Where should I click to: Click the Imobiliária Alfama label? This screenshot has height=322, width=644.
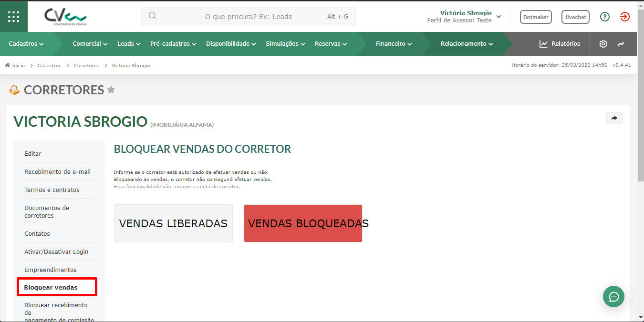coord(182,125)
